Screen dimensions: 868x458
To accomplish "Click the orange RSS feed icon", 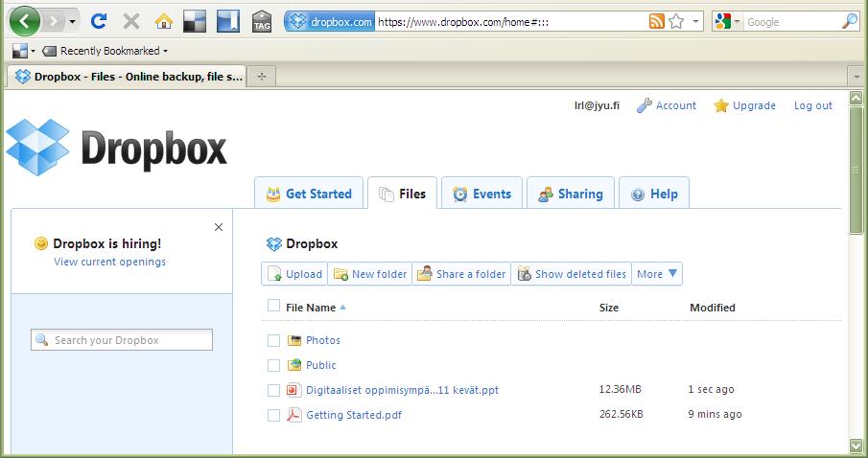I will [x=657, y=22].
